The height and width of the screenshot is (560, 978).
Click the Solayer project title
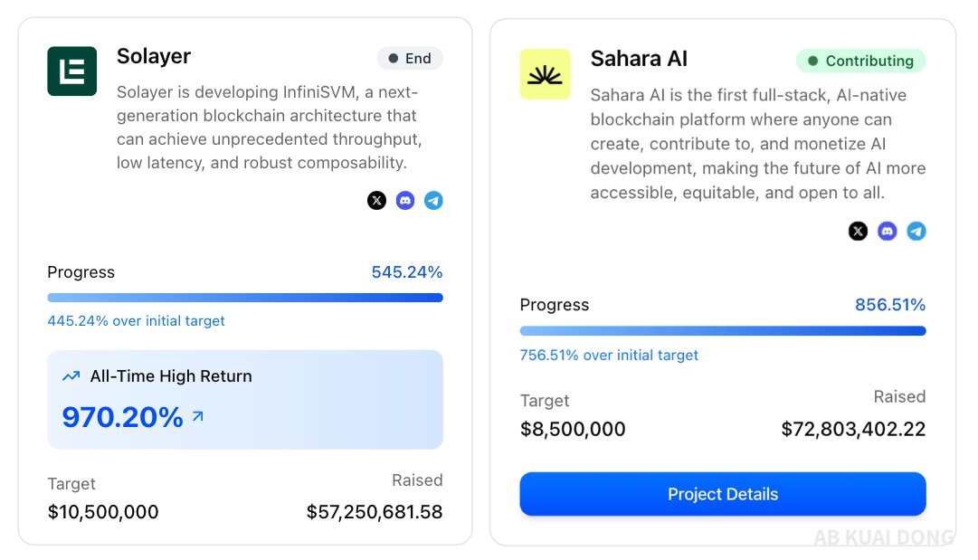(x=154, y=56)
